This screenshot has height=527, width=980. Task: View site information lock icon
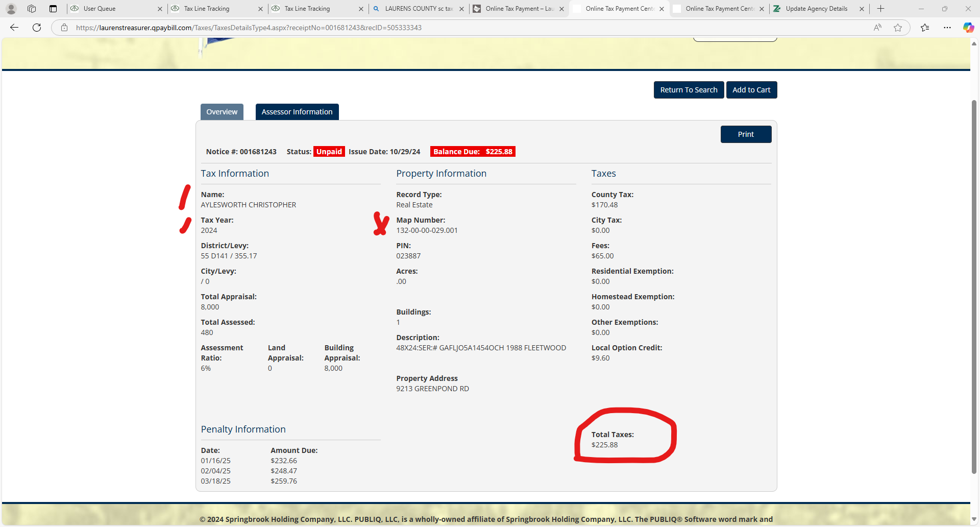(x=64, y=28)
